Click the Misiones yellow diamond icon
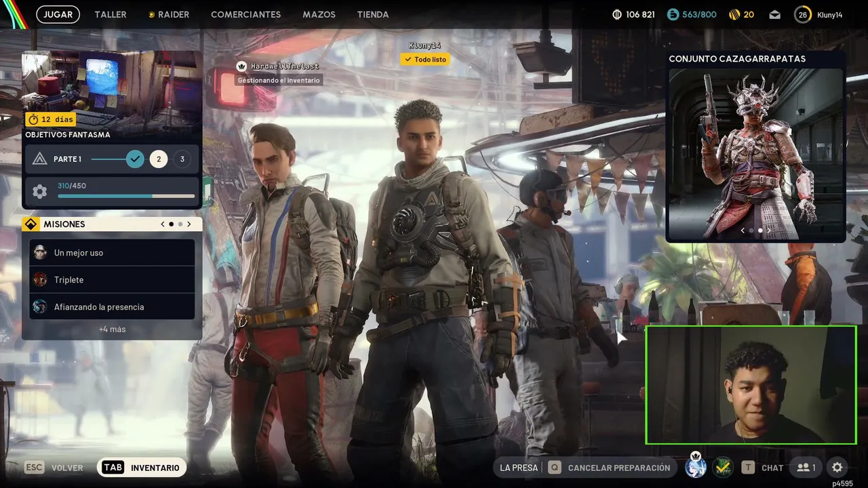868x488 pixels. pyautogui.click(x=31, y=224)
